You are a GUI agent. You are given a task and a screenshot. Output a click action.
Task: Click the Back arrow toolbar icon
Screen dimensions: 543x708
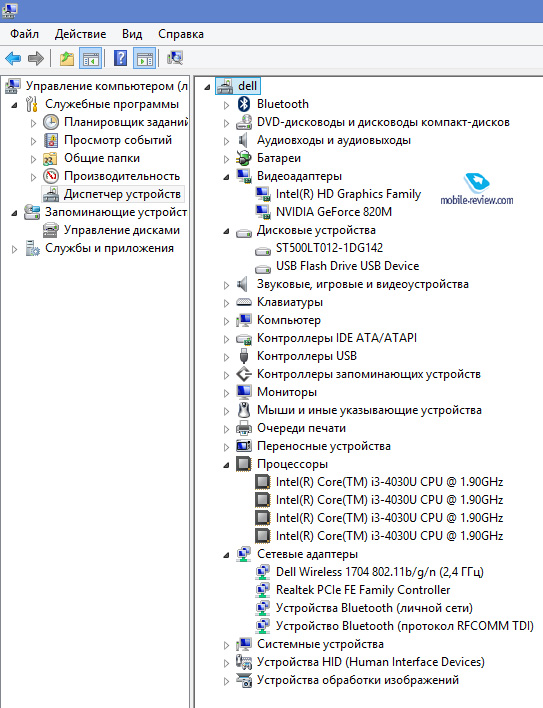(x=13, y=58)
